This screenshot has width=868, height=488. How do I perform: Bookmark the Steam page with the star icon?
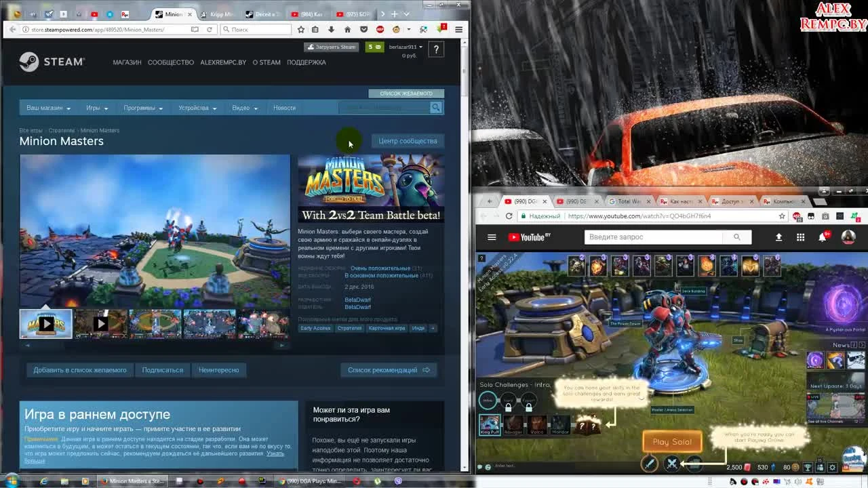coord(301,29)
